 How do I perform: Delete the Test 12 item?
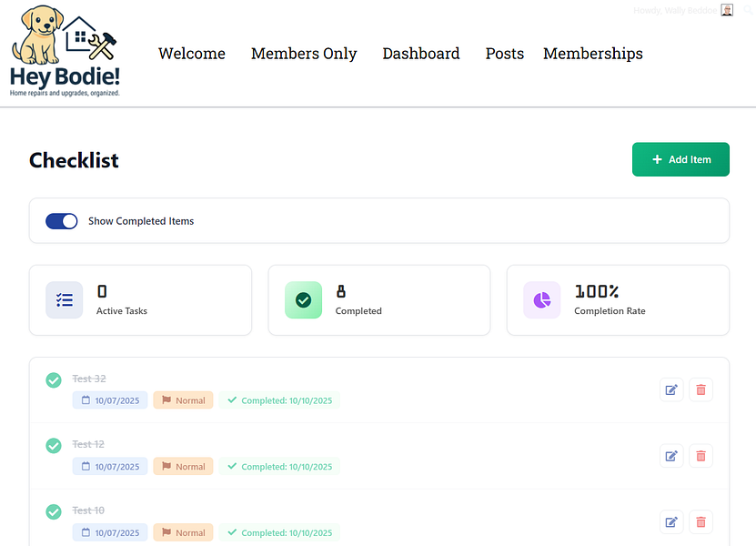tap(701, 456)
